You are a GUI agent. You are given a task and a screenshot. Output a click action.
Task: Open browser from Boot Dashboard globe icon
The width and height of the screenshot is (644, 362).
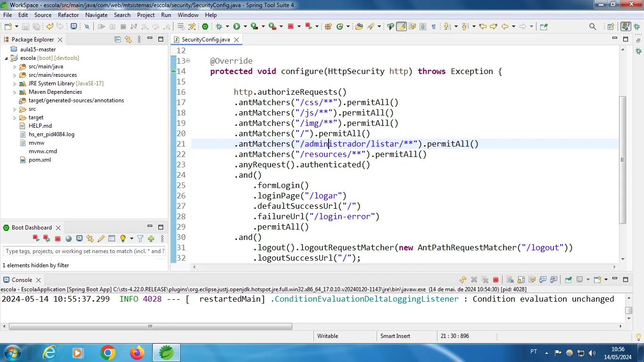tap(68, 239)
